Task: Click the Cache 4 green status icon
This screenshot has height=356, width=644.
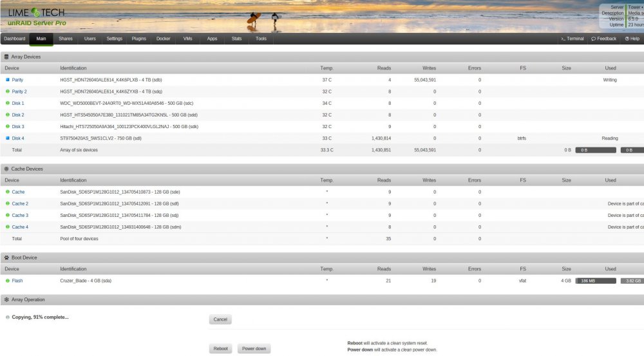Action: pos(7,227)
